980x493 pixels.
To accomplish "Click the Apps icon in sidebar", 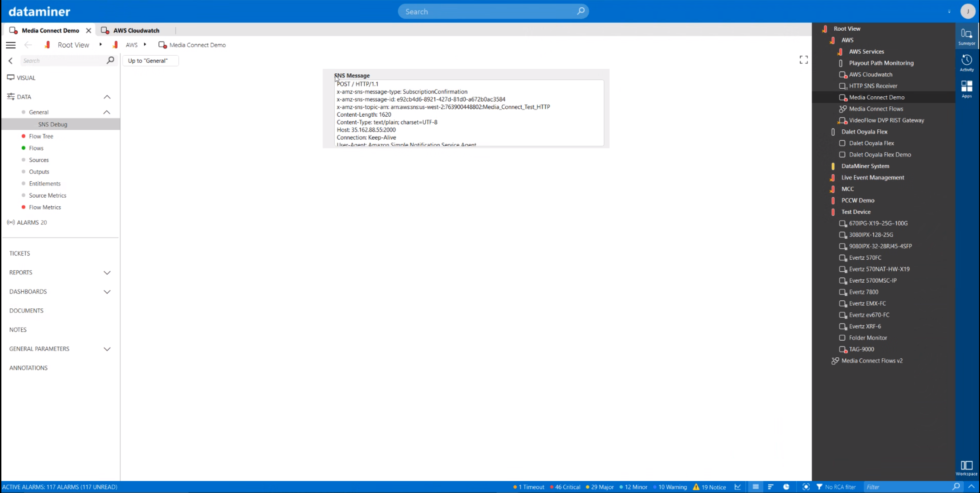I will (967, 88).
